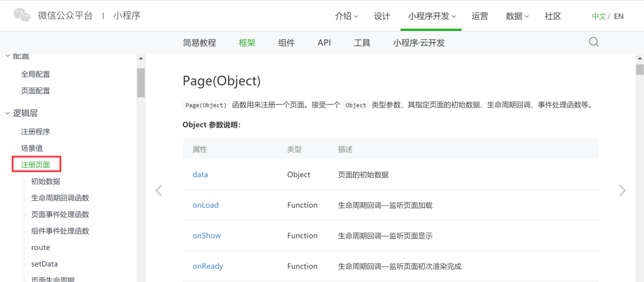Open the 小程序·云开发 tab

[419, 43]
